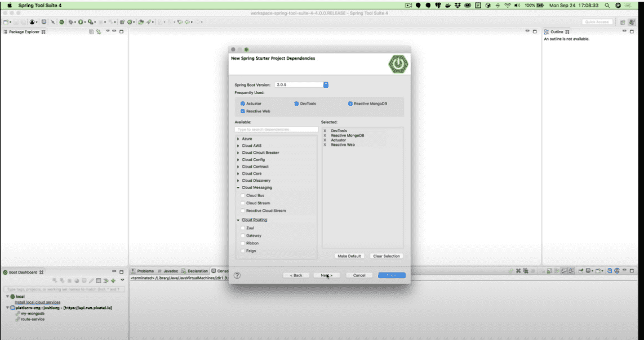Click the green back navigation arrow
The height and width of the screenshot is (340, 644).
pyautogui.click(x=188, y=22)
